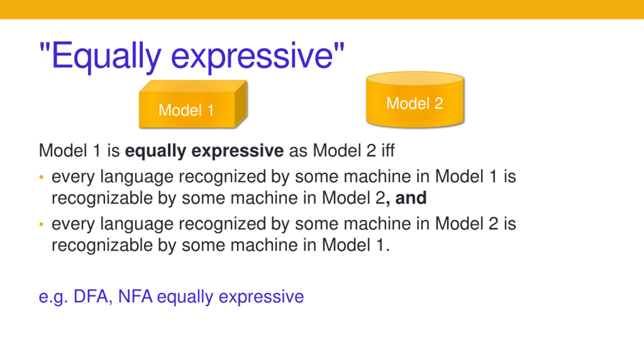The width and height of the screenshot is (644, 362).
Task: Click the orange header bar at top
Action: coord(322,9)
